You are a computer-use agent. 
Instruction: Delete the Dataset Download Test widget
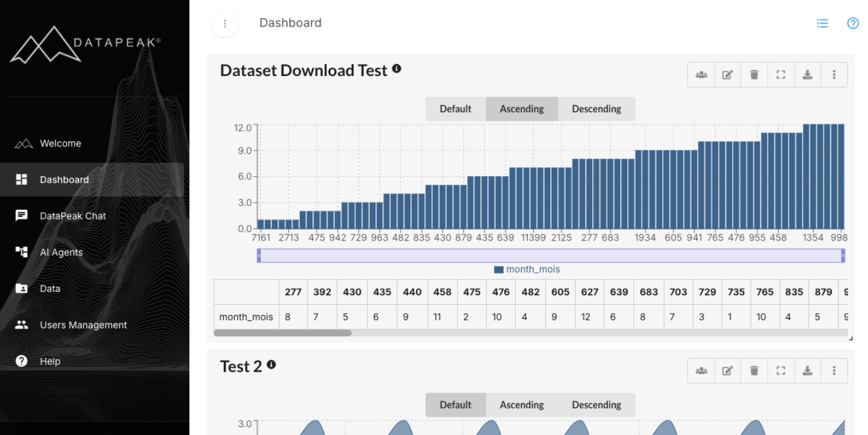[753, 74]
